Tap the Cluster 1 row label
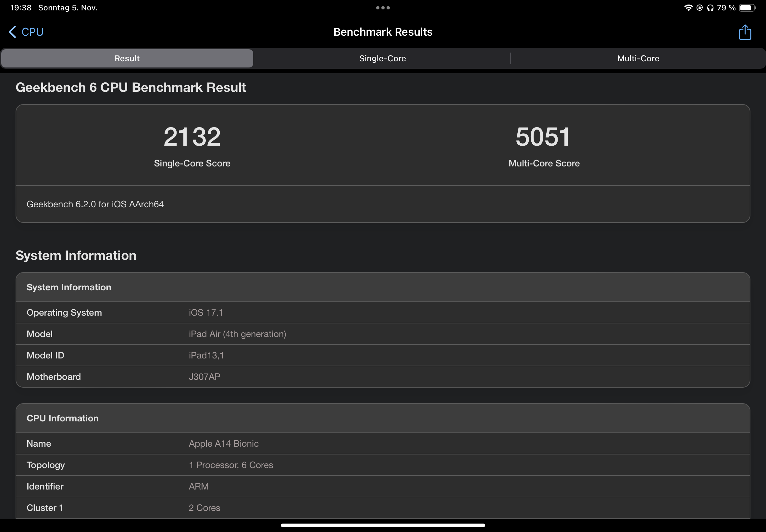The image size is (766, 532). 45,508
